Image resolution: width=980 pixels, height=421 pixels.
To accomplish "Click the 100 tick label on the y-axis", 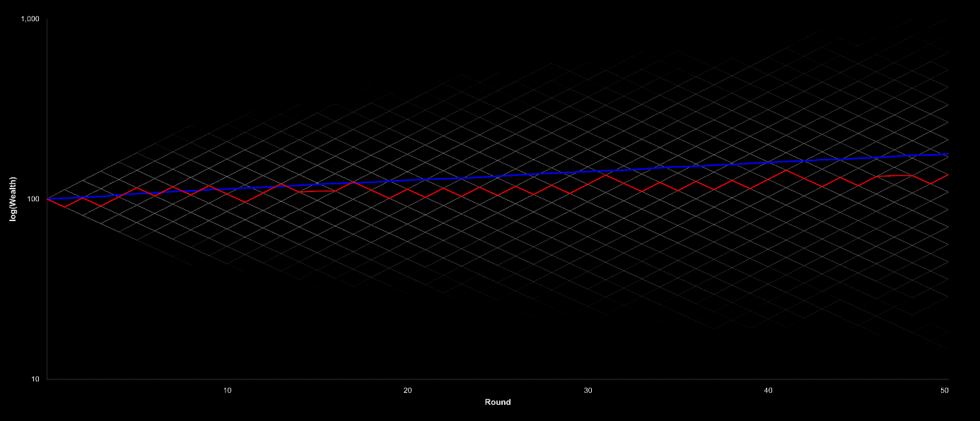I will pos(33,199).
